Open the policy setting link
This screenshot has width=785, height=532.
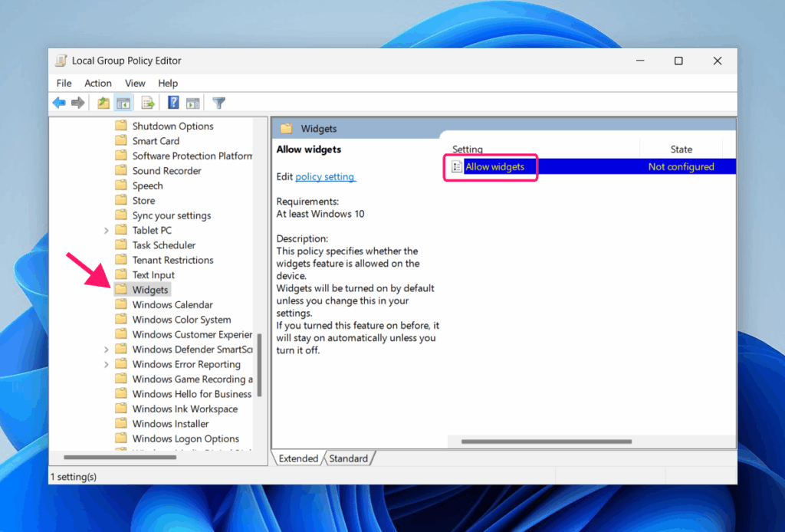tap(325, 176)
